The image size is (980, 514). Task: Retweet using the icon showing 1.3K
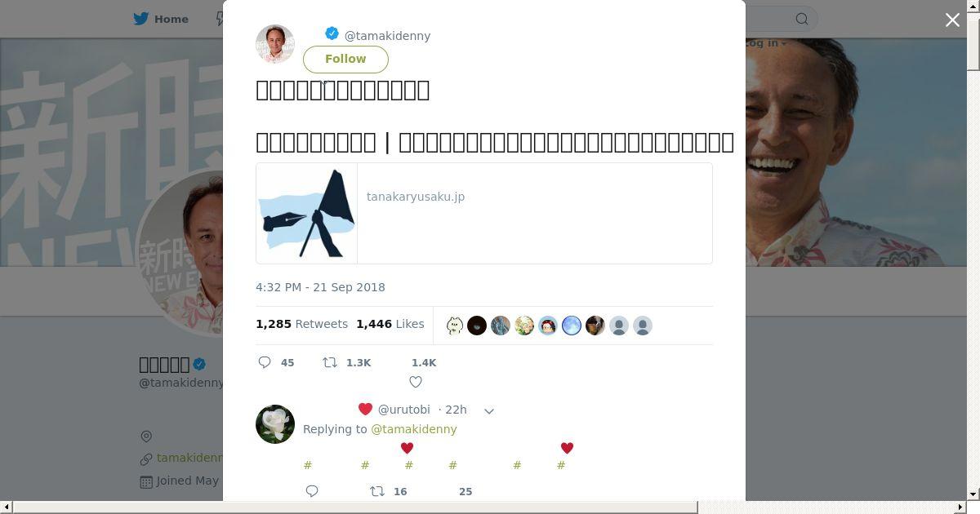click(330, 362)
